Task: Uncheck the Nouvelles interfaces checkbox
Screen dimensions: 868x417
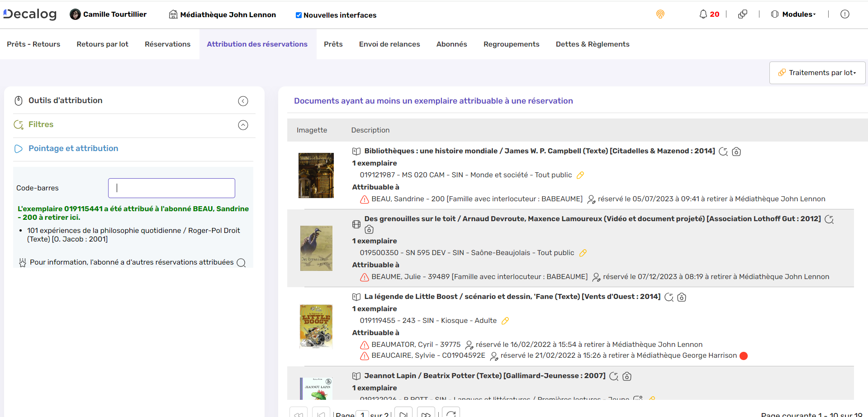Action: (299, 15)
